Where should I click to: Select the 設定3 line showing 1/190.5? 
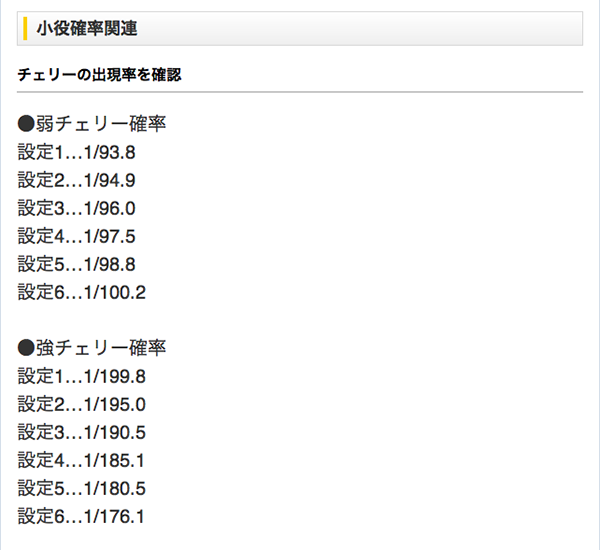[82, 433]
